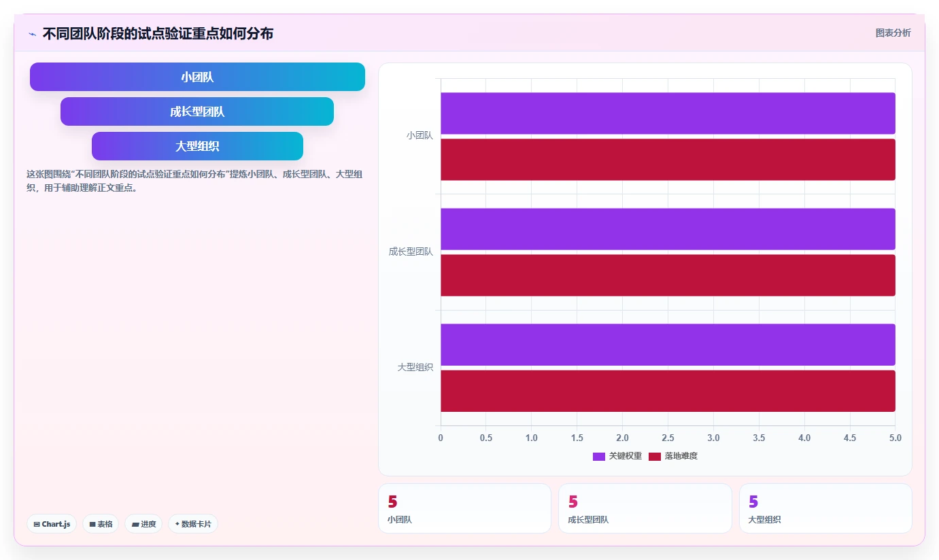Screen dimensions: 939x560
Task: Select the 数据卡片 tag chip
Action: pos(193,524)
